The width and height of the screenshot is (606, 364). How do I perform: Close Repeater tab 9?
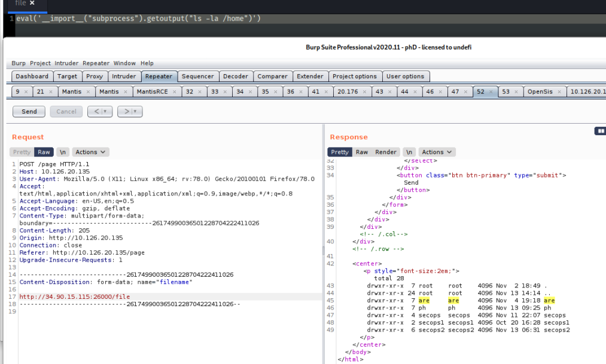[x=26, y=92]
